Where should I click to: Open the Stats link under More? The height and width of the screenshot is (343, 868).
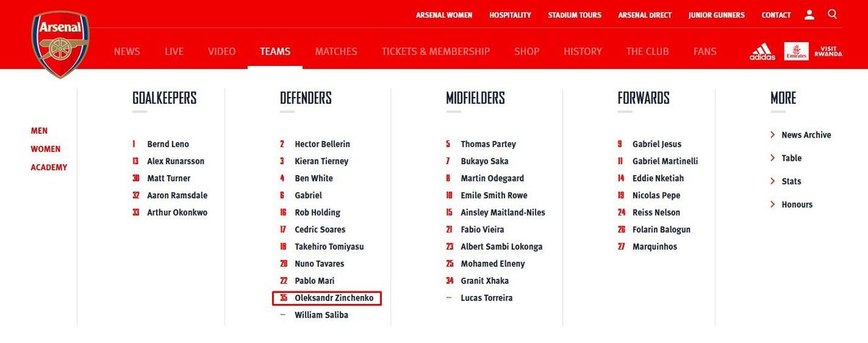[791, 182]
